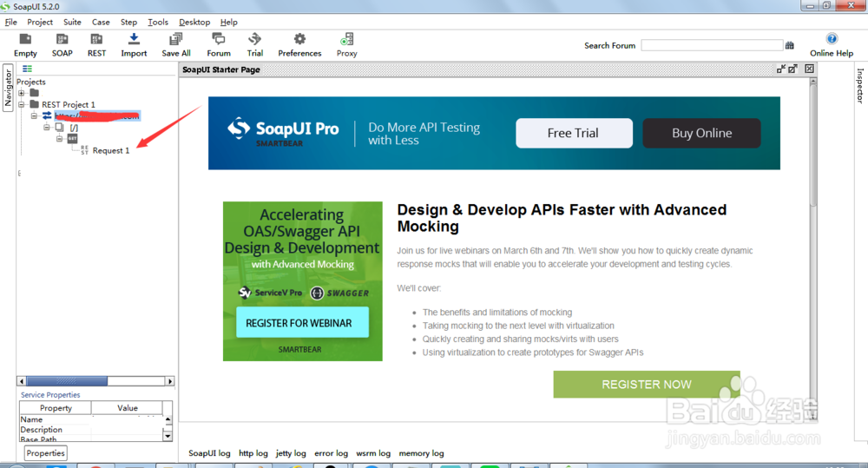This screenshot has height=468, width=868.
Task: Show the wsrm log tab
Action: (373, 453)
